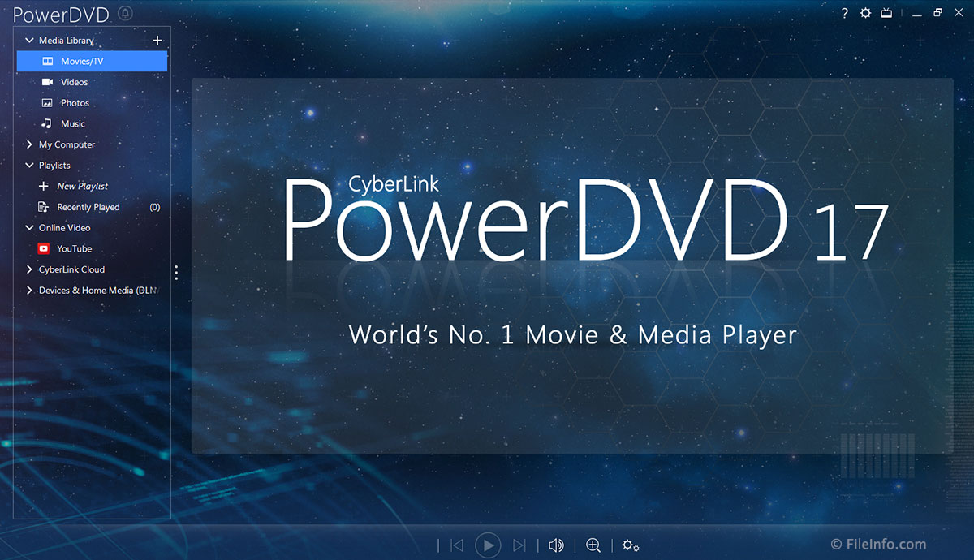Screen dimensions: 974x560
Task: Click the Photos picture icon
Action: click(47, 103)
